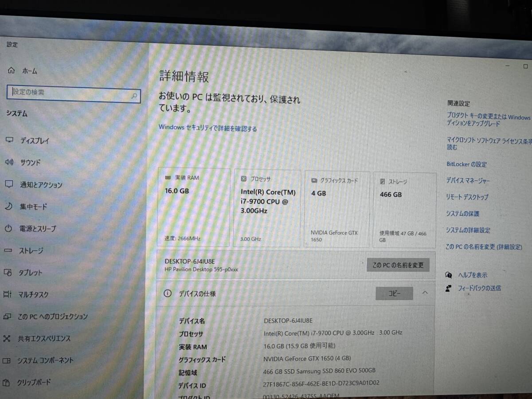Collapse the デバイスの仕様 section chevron
Viewport: 532px width, 399px height.
(x=425, y=293)
